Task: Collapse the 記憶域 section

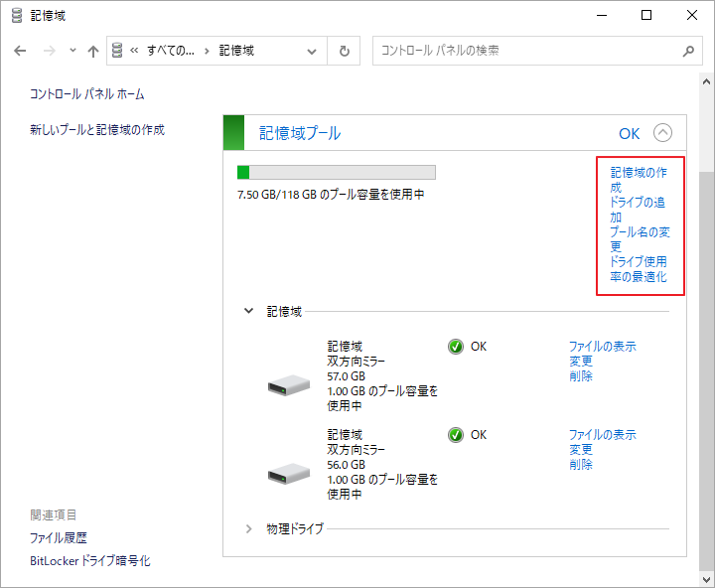Action: 249,311
